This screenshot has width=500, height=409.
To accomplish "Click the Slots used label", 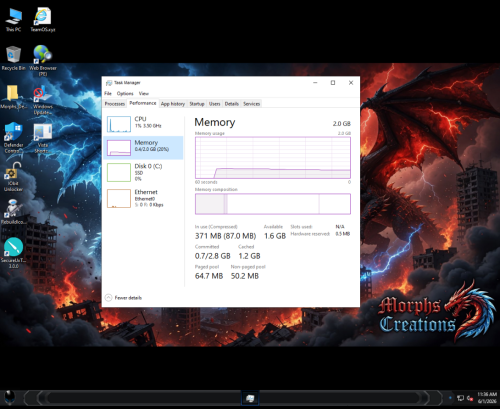I will coord(301,227).
